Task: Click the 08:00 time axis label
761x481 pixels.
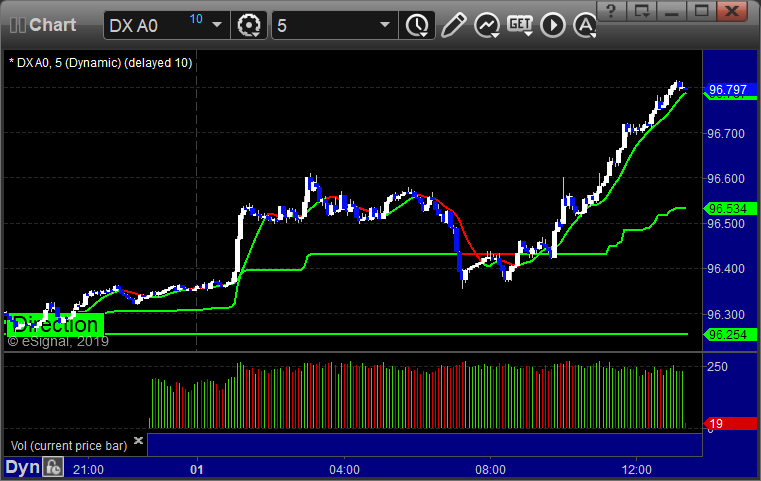Action: click(x=490, y=470)
